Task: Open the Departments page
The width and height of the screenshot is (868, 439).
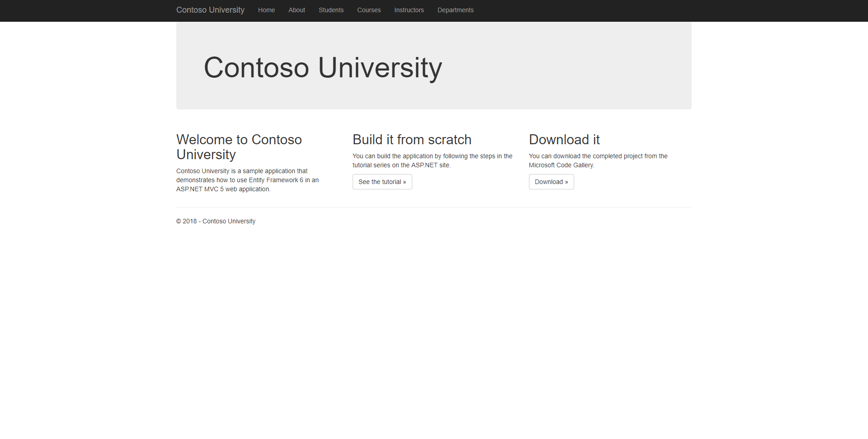Action: click(x=455, y=10)
